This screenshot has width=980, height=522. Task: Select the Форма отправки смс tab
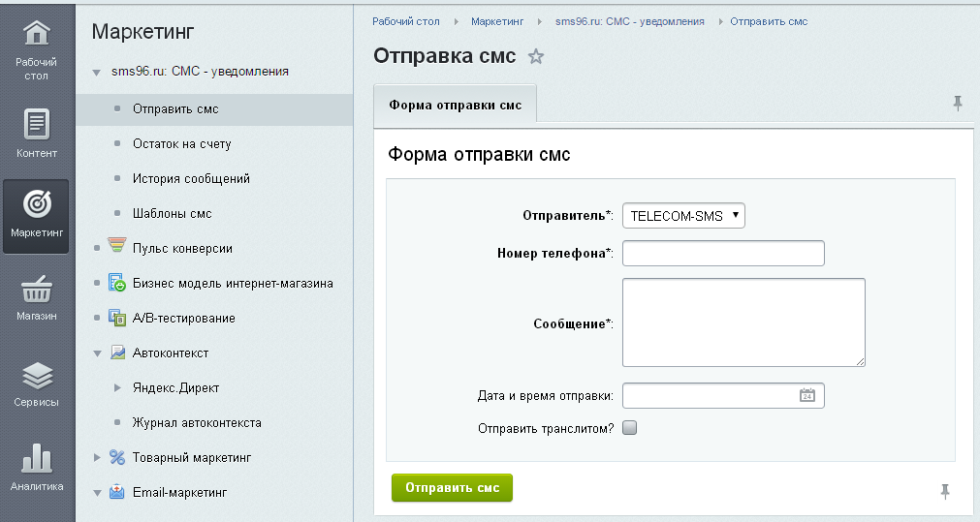pos(455,106)
